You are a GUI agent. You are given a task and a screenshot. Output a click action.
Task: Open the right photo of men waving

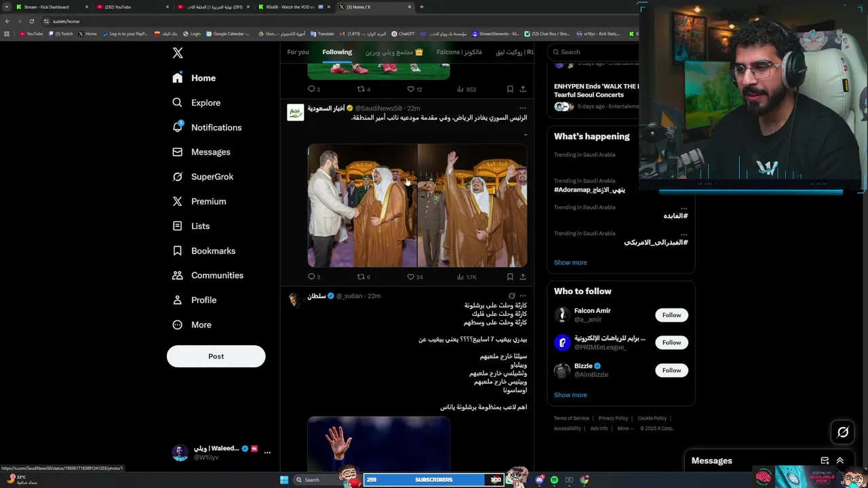[473, 205]
